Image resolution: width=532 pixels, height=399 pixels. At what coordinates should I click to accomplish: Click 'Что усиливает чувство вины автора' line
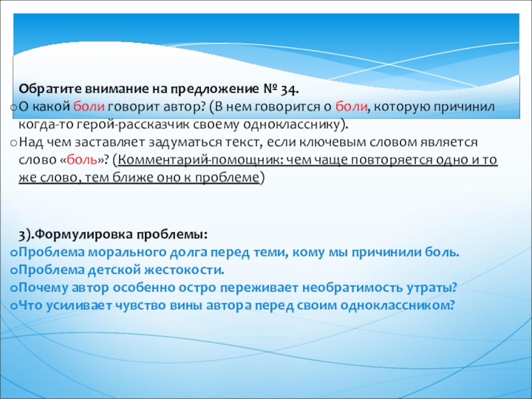pos(236,305)
